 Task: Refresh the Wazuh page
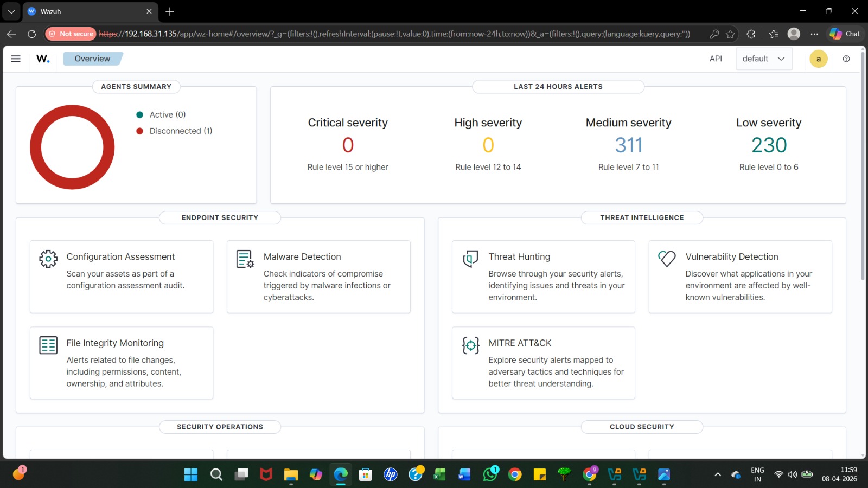(x=32, y=34)
